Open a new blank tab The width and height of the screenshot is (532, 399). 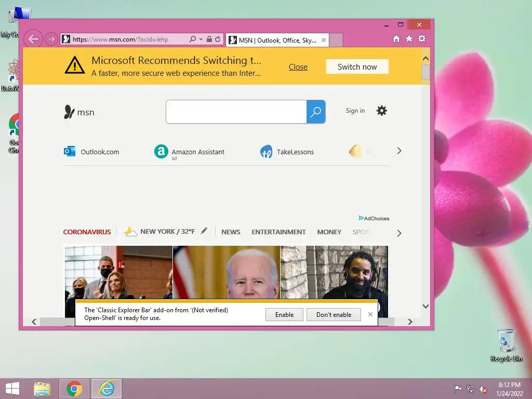click(x=336, y=40)
